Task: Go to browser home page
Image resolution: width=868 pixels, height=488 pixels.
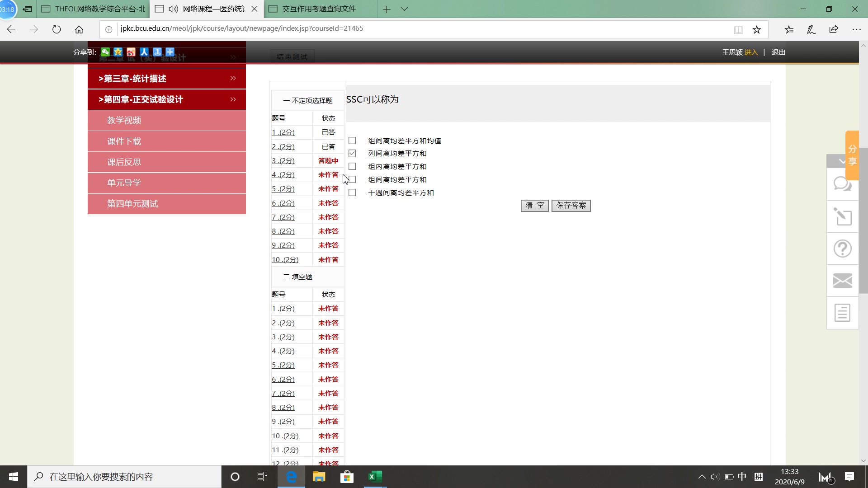Action: (79, 29)
